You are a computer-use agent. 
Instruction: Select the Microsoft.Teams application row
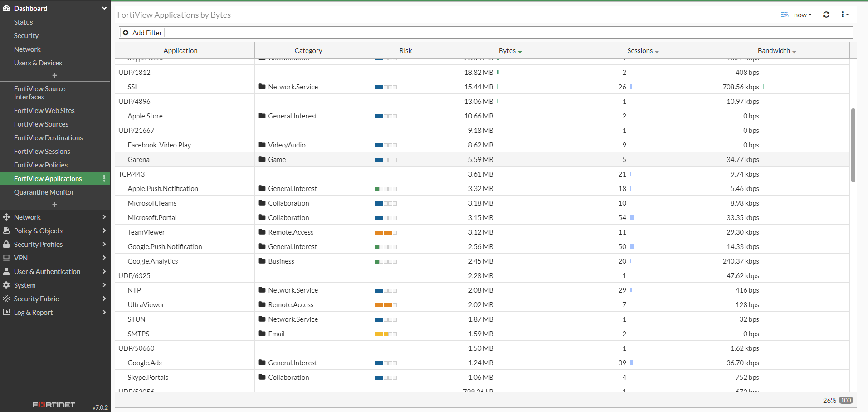pyautogui.click(x=482, y=203)
